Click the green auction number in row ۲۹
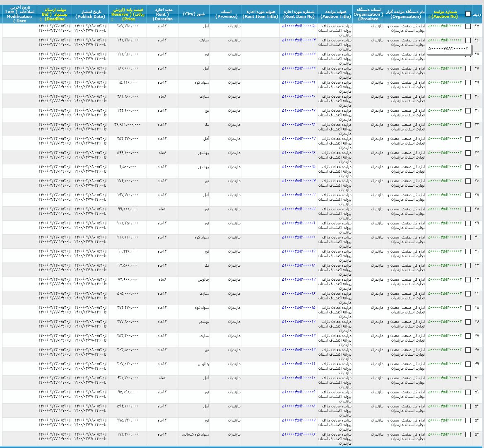The width and height of the screenshot is (484, 448). pyautogui.click(x=445, y=82)
